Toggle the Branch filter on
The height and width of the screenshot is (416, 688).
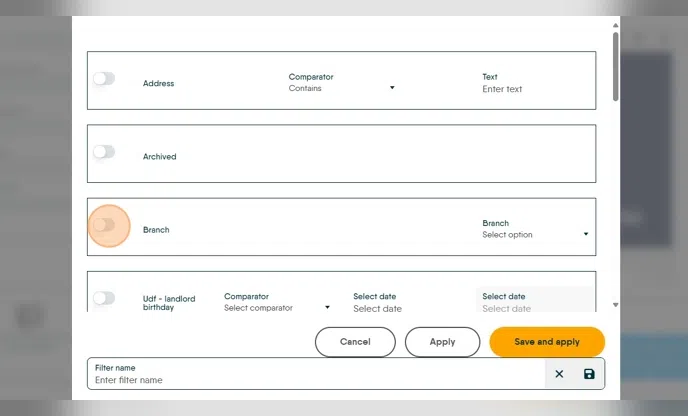click(x=104, y=225)
